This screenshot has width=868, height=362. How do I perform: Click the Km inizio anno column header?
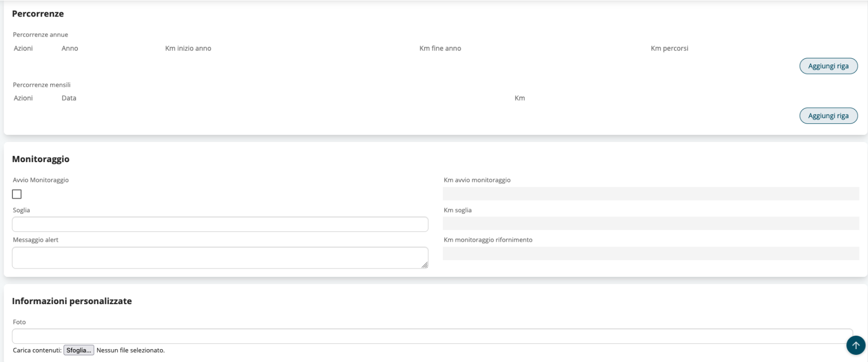tap(188, 49)
